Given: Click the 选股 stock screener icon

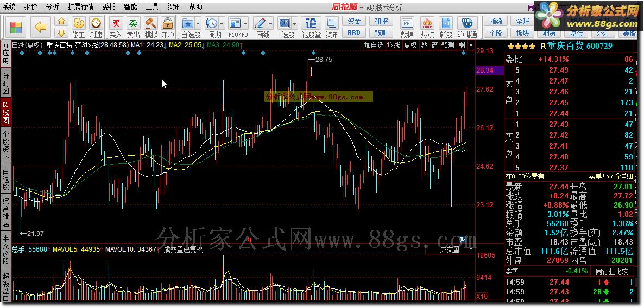Looking at the screenshot, I should tap(285, 23).
